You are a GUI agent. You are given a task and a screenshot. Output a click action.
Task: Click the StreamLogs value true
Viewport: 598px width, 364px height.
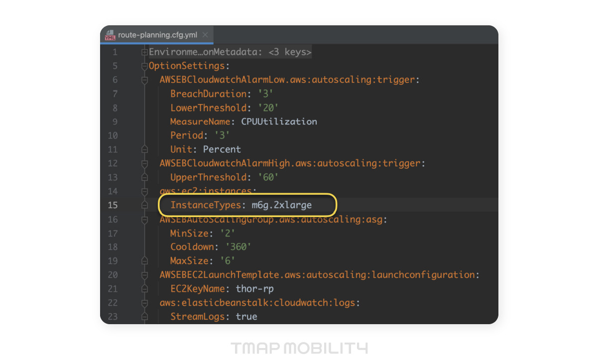click(246, 317)
